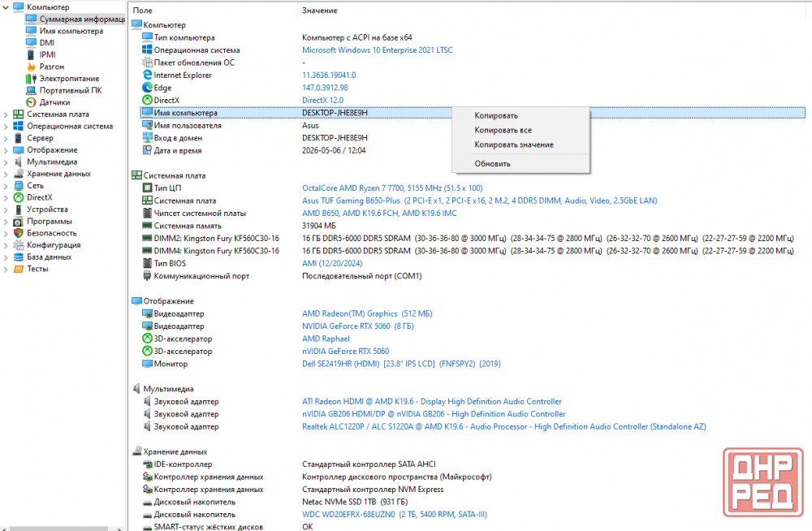The width and height of the screenshot is (812, 531).
Task: Click the Электропитание battery icon
Action: pyautogui.click(x=31, y=78)
